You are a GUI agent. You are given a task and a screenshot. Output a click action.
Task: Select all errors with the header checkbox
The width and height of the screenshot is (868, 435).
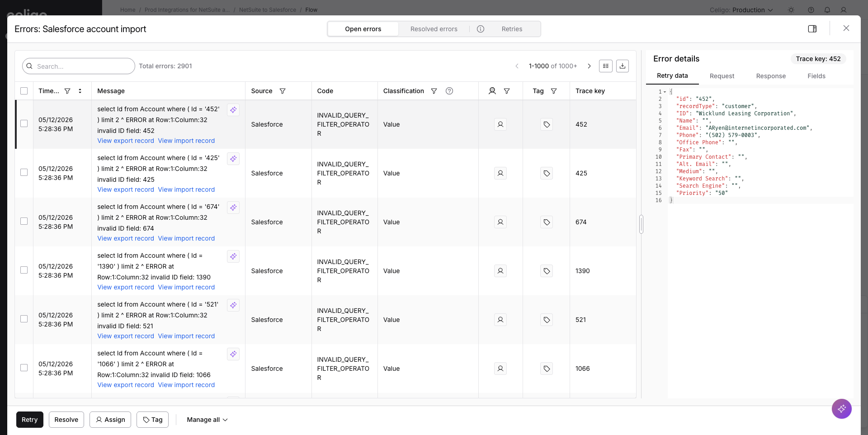(24, 91)
